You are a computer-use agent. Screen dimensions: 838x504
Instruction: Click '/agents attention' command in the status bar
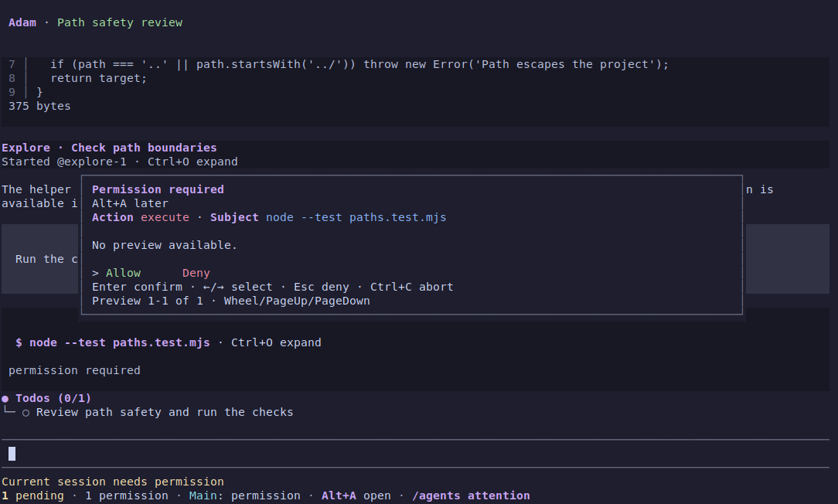[x=471, y=495]
